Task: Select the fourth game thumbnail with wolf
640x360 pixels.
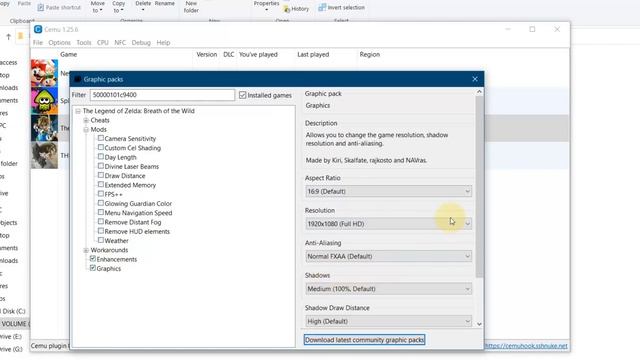Action: pos(44,155)
